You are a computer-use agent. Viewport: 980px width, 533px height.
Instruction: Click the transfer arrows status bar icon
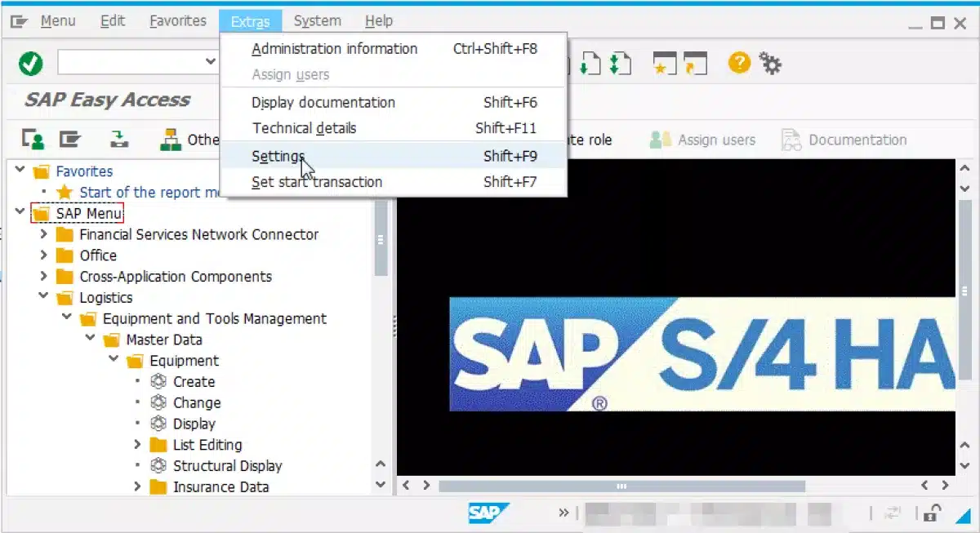pos(893,513)
